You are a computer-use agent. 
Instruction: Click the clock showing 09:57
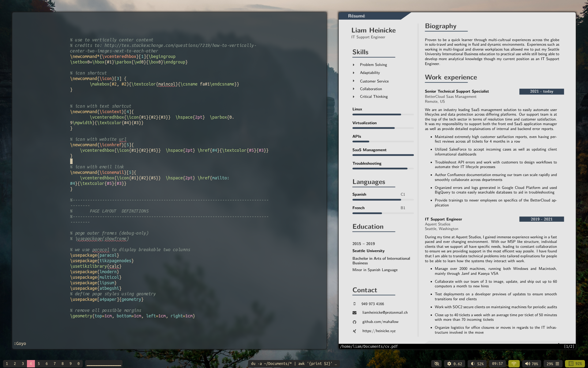coord(497,364)
